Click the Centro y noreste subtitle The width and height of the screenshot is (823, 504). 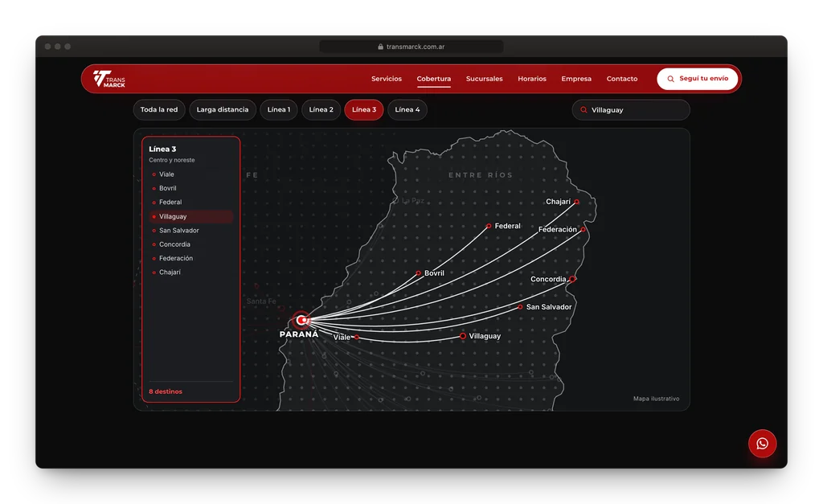(172, 160)
